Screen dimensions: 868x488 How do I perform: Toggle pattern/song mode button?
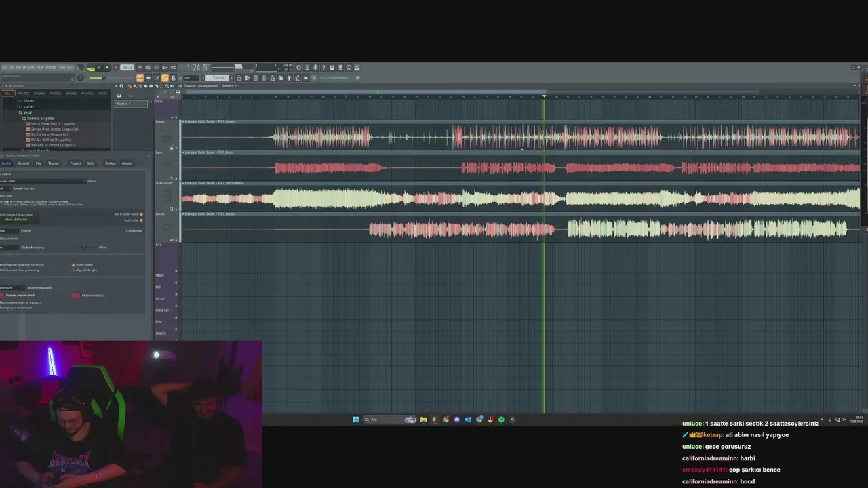(92, 68)
